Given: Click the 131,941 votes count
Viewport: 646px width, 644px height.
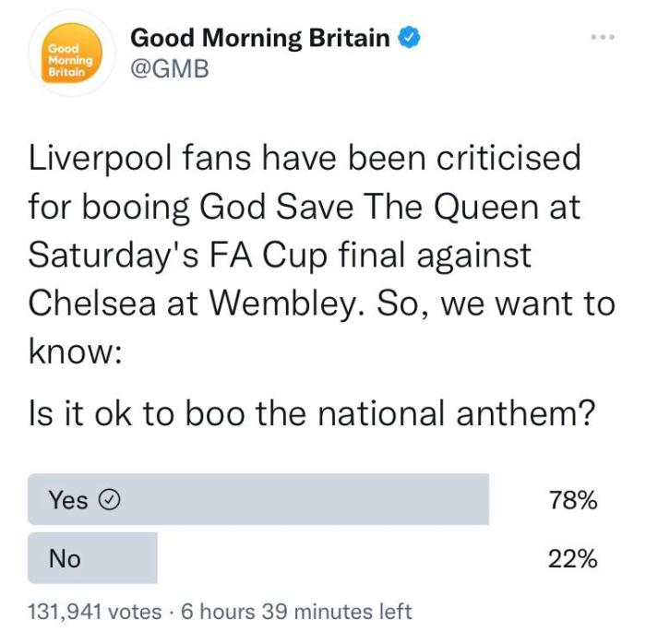Looking at the screenshot, I should pos(96,612).
